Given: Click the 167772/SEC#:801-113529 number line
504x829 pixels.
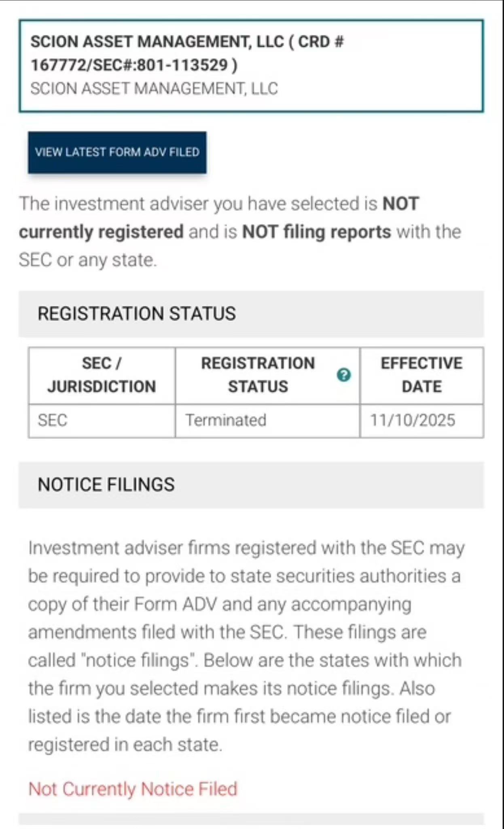Looking at the screenshot, I should point(134,65).
